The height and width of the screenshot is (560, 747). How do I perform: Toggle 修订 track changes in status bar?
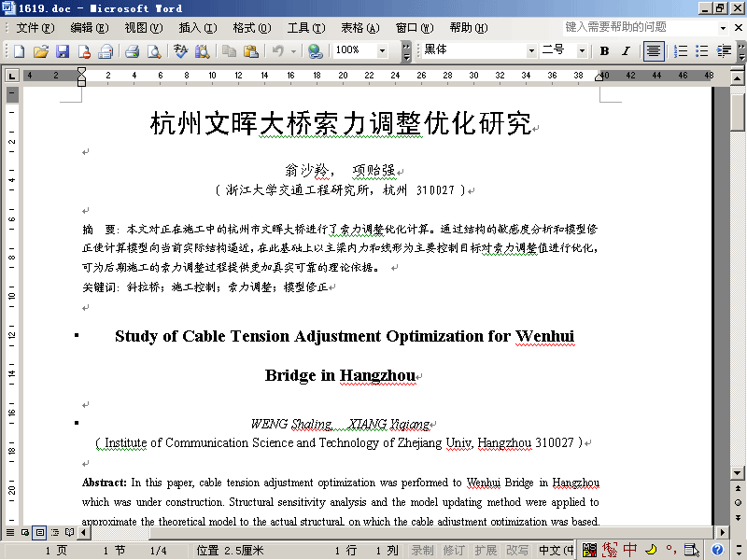(x=454, y=551)
